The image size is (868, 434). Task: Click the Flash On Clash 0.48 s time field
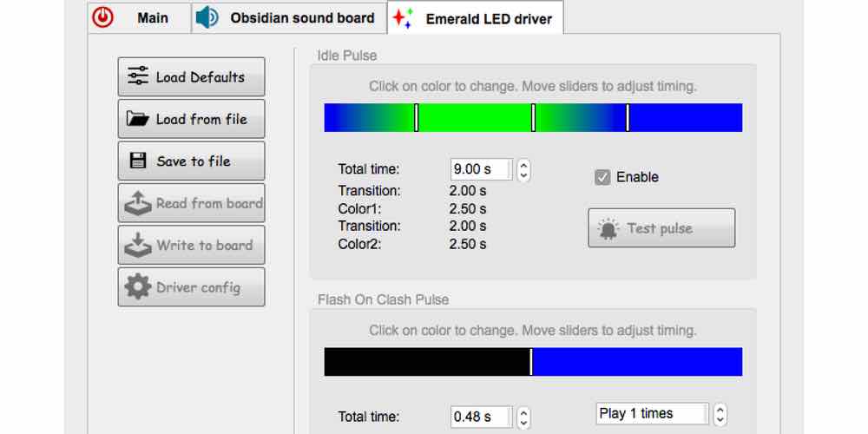click(481, 417)
